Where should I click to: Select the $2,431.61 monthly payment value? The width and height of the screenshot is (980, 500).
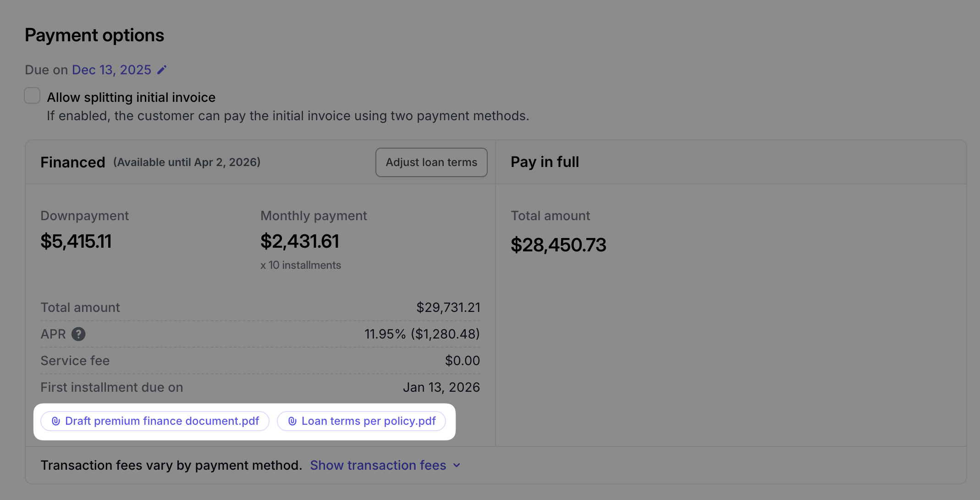(300, 241)
